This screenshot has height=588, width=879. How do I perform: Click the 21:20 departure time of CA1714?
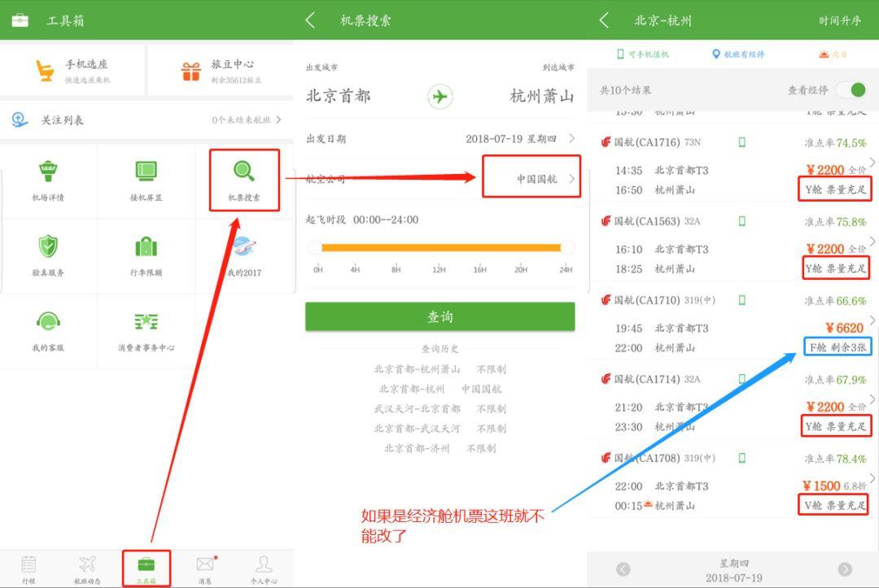628,407
